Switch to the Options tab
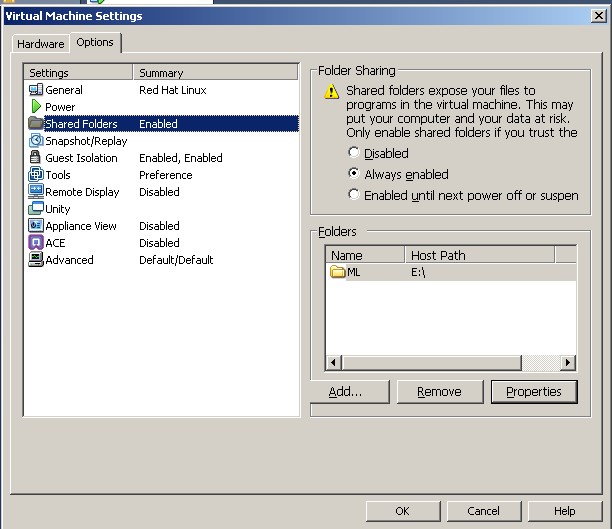 pyautogui.click(x=95, y=42)
